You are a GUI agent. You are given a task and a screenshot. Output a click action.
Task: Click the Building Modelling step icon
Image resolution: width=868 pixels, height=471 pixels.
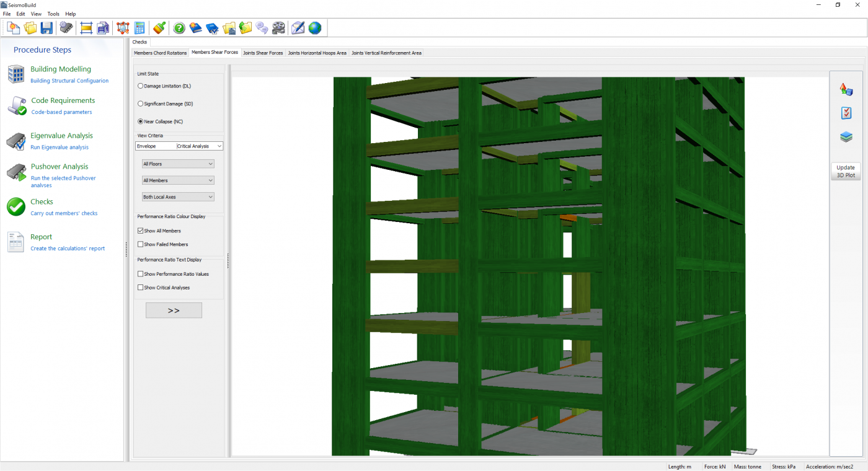click(15, 74)
